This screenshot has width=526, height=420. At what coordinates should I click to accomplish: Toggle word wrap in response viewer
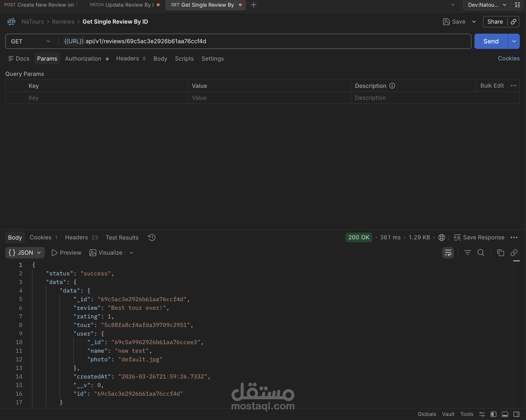448,253
